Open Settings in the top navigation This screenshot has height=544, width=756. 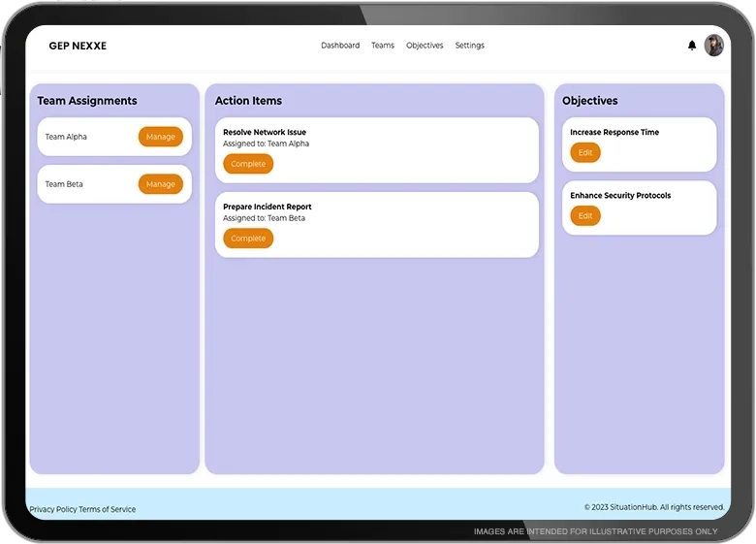point(470,46)
